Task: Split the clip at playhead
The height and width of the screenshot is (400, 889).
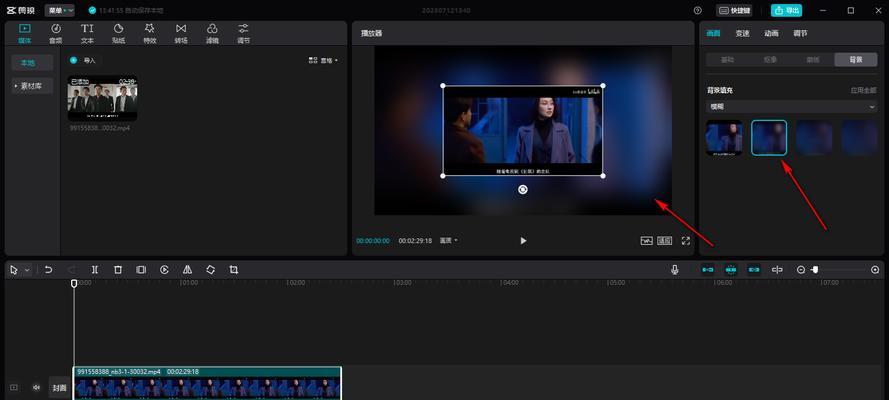Action: coord(95,270)
